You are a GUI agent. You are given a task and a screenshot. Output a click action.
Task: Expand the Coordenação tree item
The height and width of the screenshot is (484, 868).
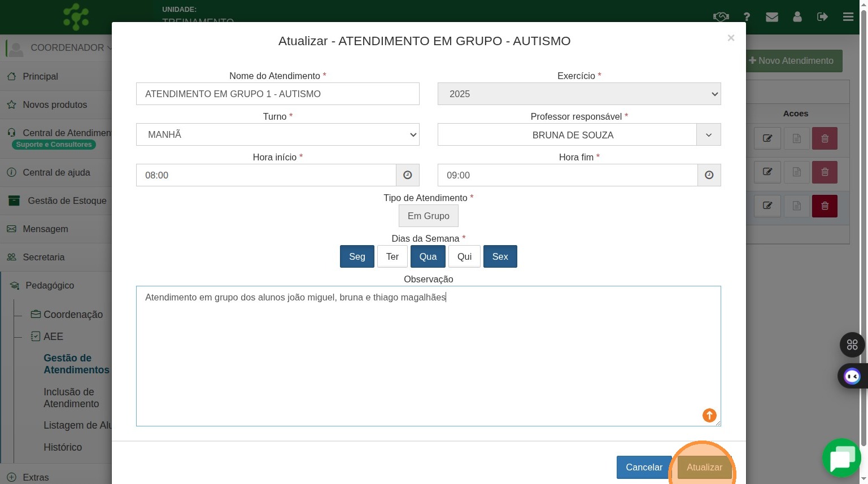67,315
